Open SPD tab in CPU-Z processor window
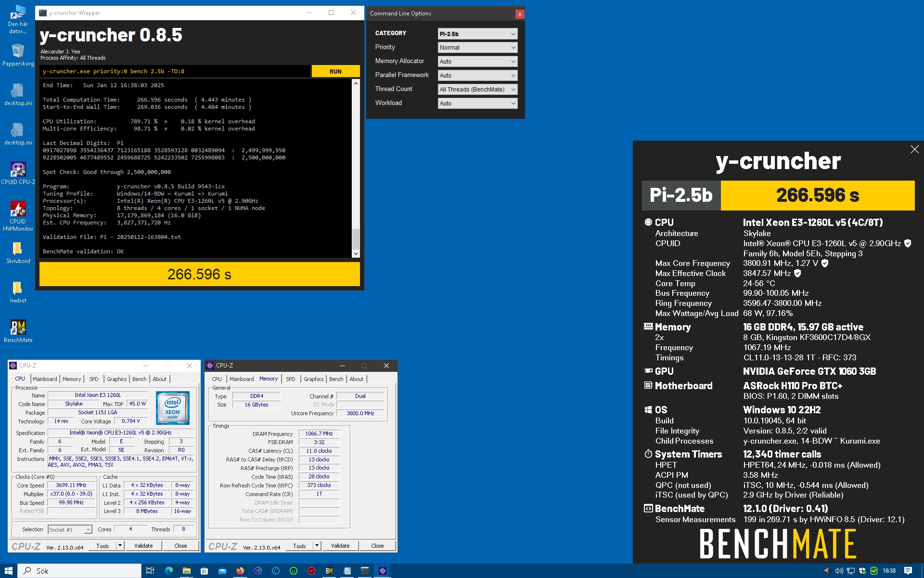Image resolution: width=924 pixels, height=578 pixels. (94, 379)
